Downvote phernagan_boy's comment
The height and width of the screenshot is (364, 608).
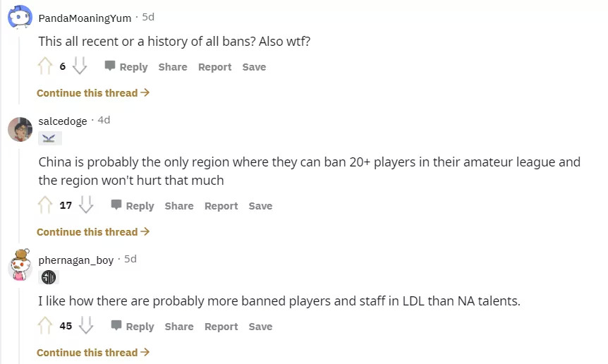pos(86,326)
